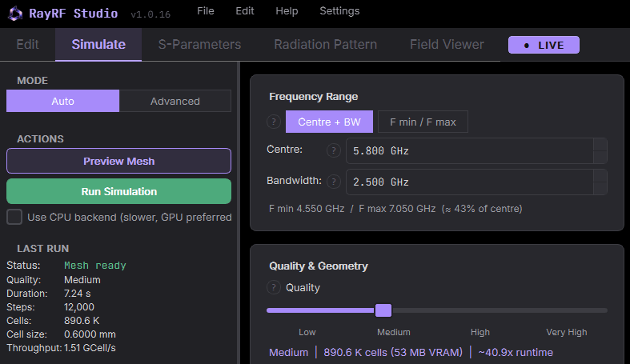Screen dimensions: 630x364
Task: Open help icon next to Bandwidth field
Action: 334,182
